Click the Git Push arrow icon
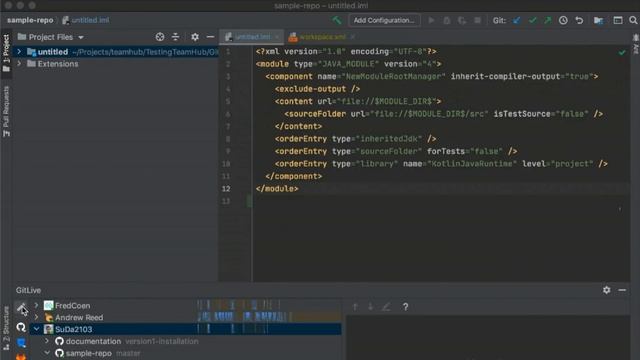 pyautogui.click(x=547, y=20)
